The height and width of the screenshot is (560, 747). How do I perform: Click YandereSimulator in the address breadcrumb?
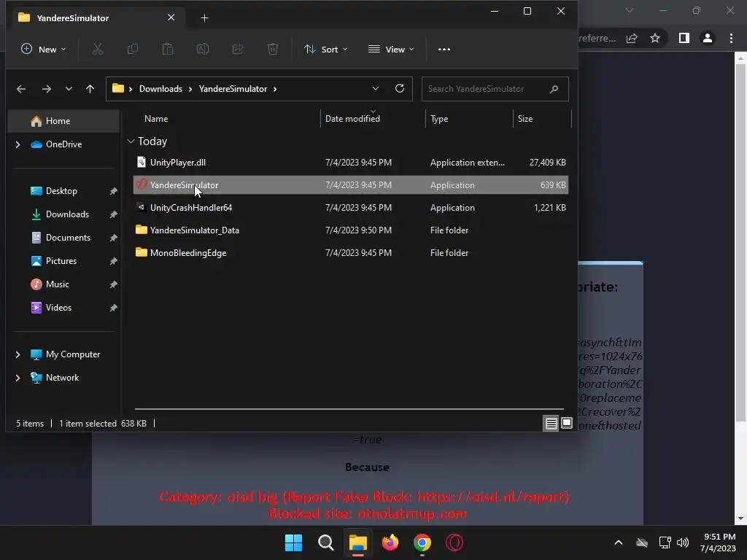[233, 89]
